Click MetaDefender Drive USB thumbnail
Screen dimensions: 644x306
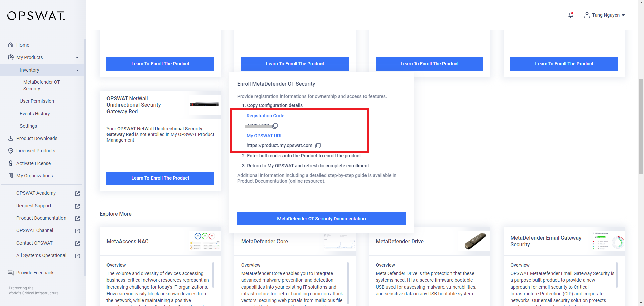coord(475,241)
